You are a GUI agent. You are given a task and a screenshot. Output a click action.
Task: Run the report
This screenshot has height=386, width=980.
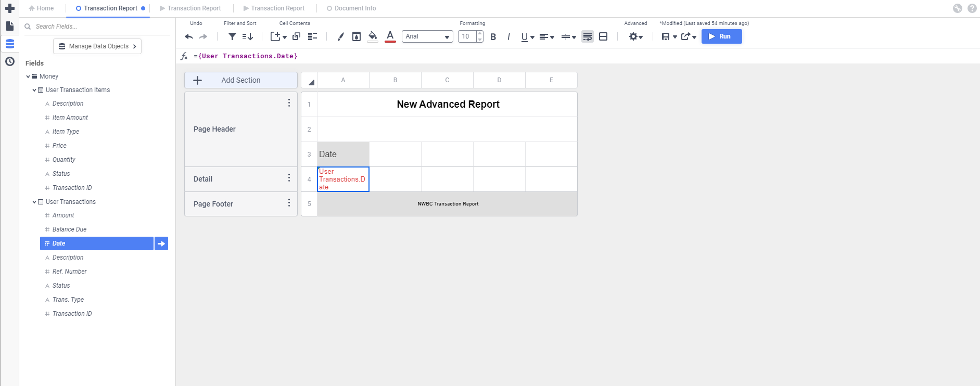click(x=721, y=36)
